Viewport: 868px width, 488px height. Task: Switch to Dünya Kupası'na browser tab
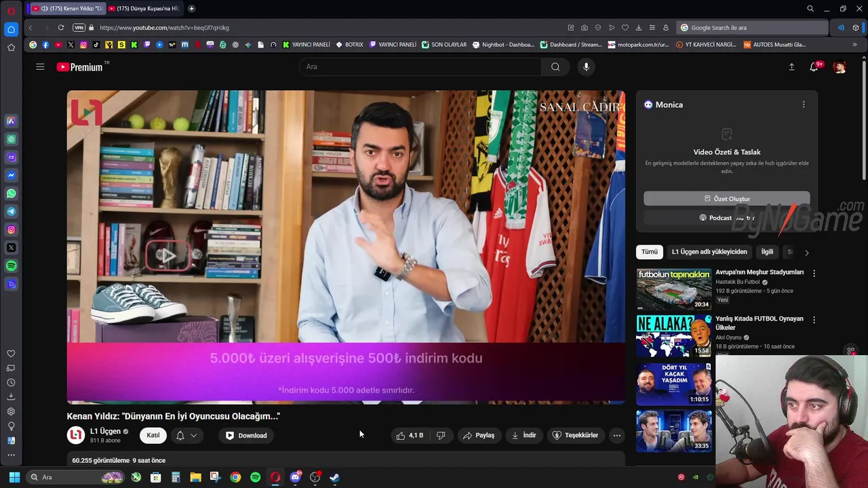[x=144, y=9]
